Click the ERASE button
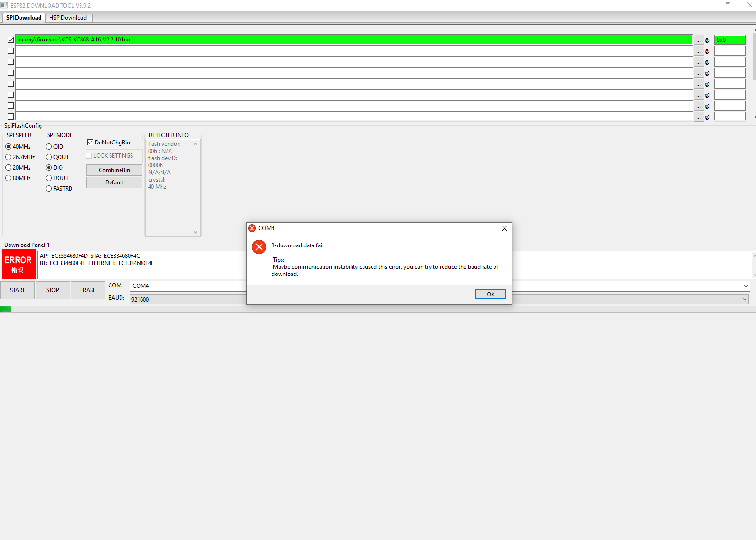Image resolution: width=756 pixels, height=540 pixels. [x=88, y=290]
